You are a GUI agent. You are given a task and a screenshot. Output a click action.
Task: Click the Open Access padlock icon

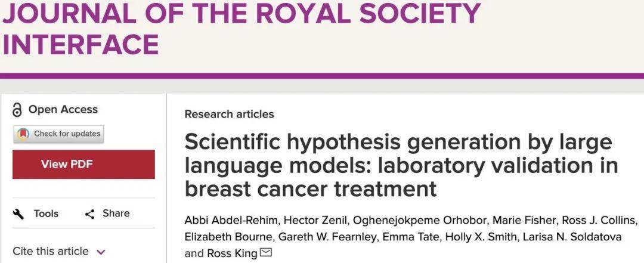point(17,110)
